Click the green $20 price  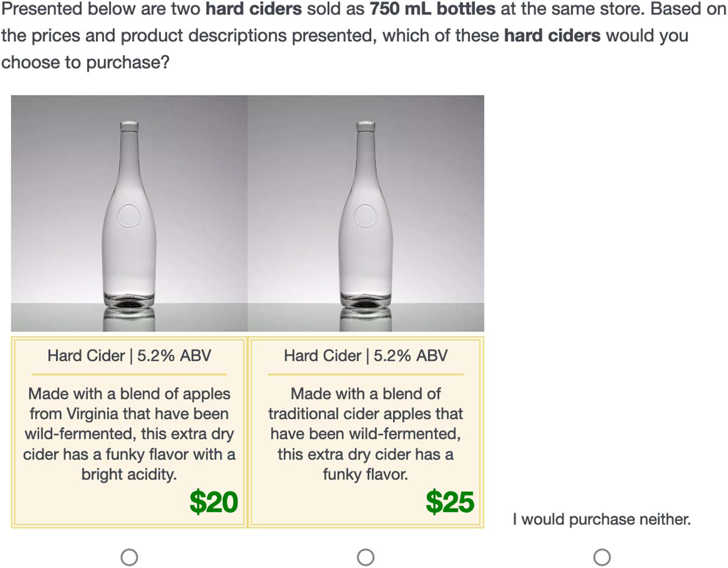tap(213, 502)
